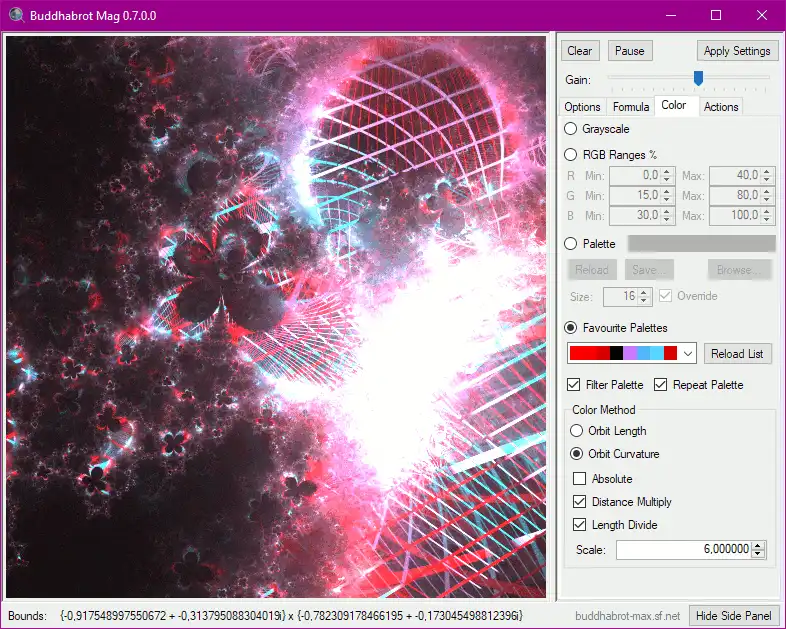Screen dimensions: 786x629
Task: Go to the Actions tab
Action: (720, 107)
